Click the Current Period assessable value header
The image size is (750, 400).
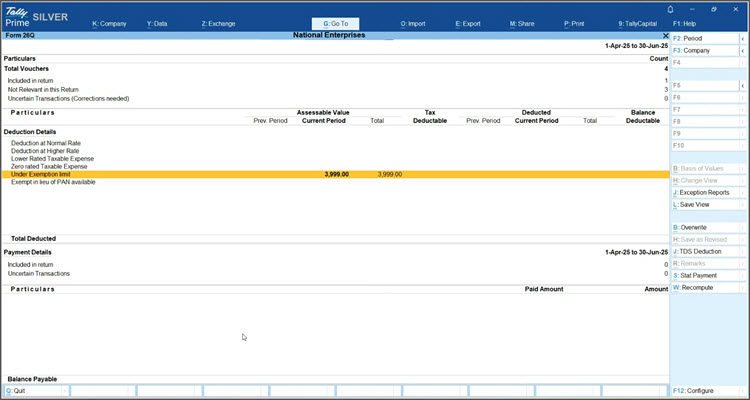[x=324, y=121]
